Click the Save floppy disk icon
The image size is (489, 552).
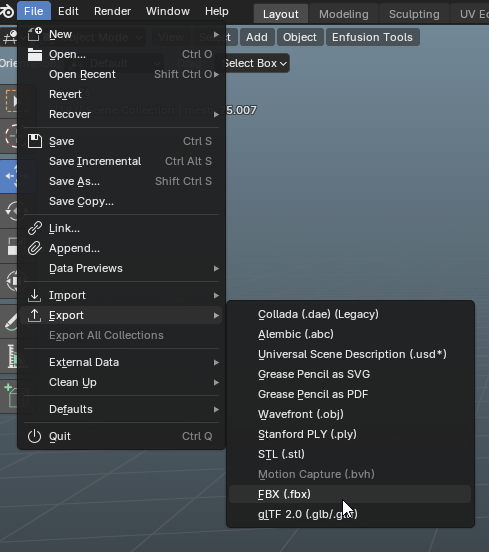(x=35, y=141)
